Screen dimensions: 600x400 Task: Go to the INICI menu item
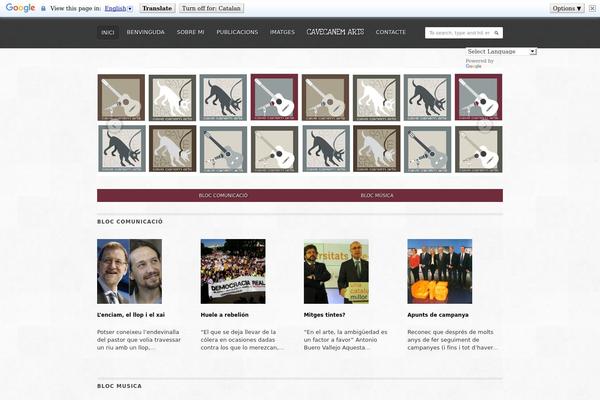pos(108,33)
